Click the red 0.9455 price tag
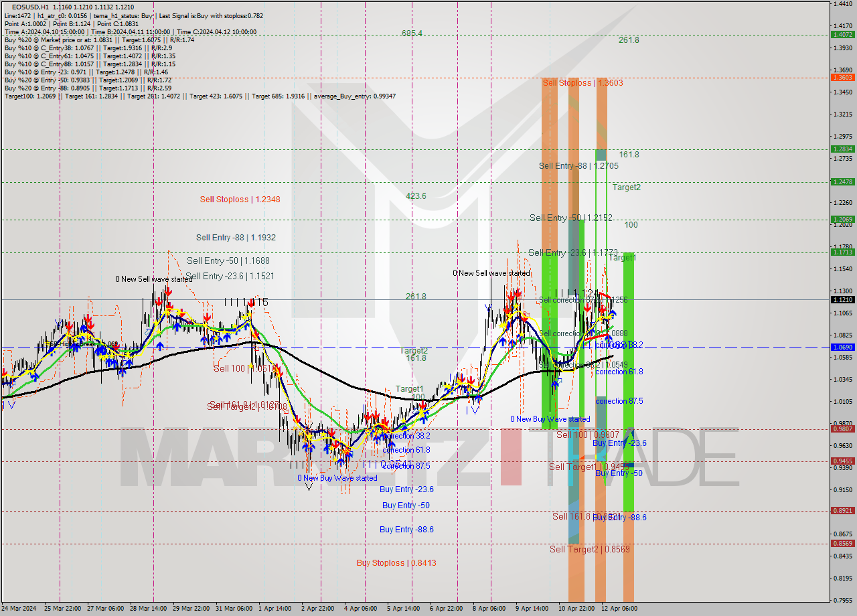 pos(842,461)
